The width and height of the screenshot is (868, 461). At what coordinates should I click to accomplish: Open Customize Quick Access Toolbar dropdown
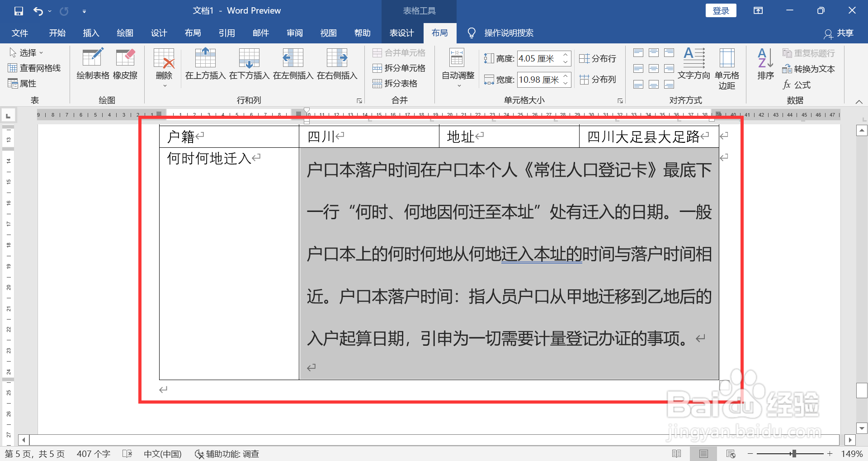(84, 11)
